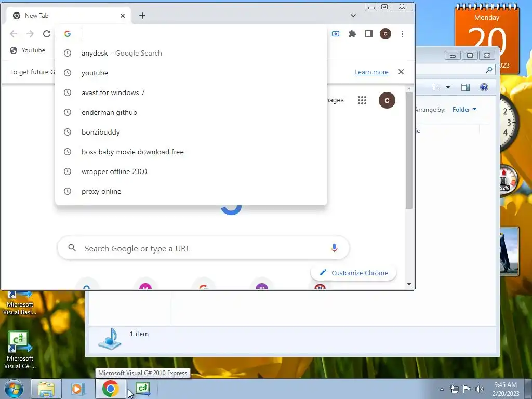The image size is (532, 399).
Task: Select the youtube suggestion
Action: pyautogui.click(x=191, y=73)
